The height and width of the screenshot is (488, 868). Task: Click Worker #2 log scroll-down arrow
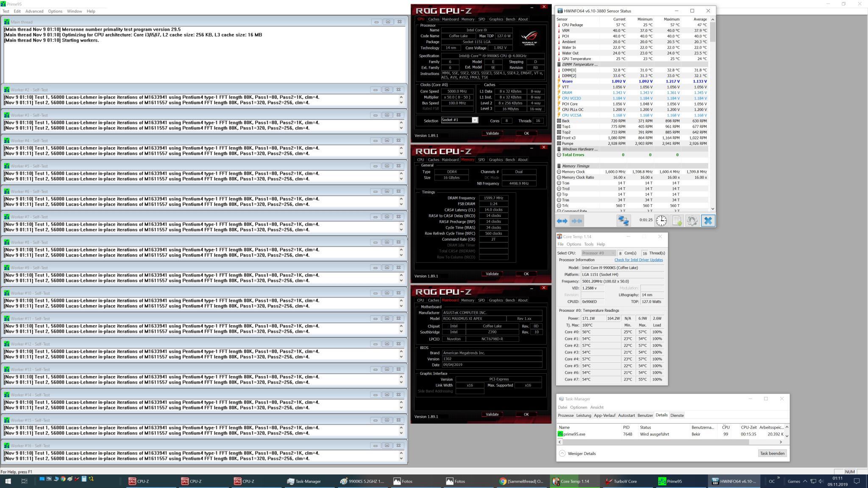click(x=401, y=103)
